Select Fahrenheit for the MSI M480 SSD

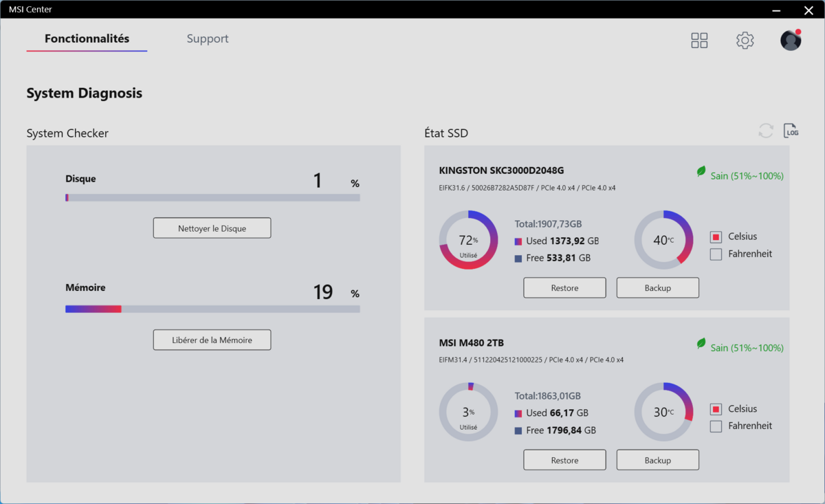(x=716, y=426)
